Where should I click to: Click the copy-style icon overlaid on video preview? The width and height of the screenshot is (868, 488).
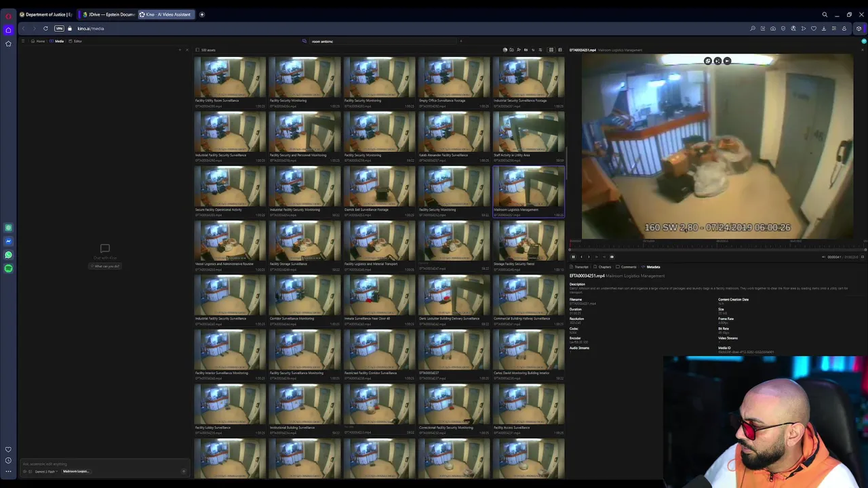(708, 61)
